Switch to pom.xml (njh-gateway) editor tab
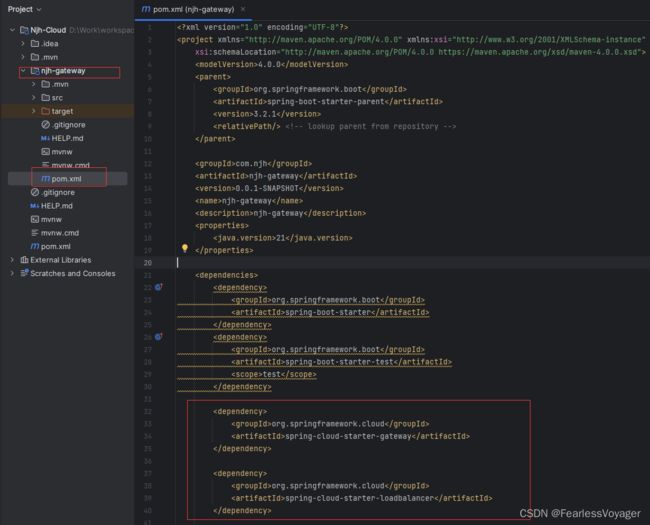 [x=193, y=9]
